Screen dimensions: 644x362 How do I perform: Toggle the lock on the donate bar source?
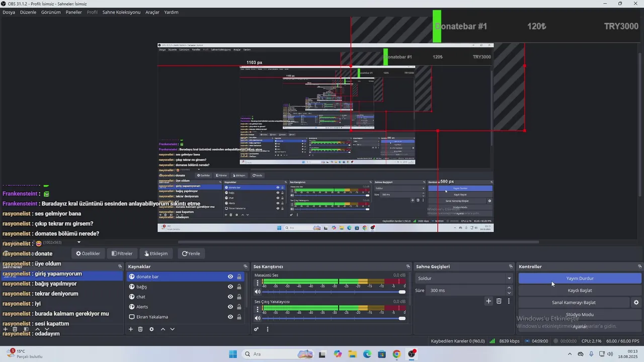point(239,277)
